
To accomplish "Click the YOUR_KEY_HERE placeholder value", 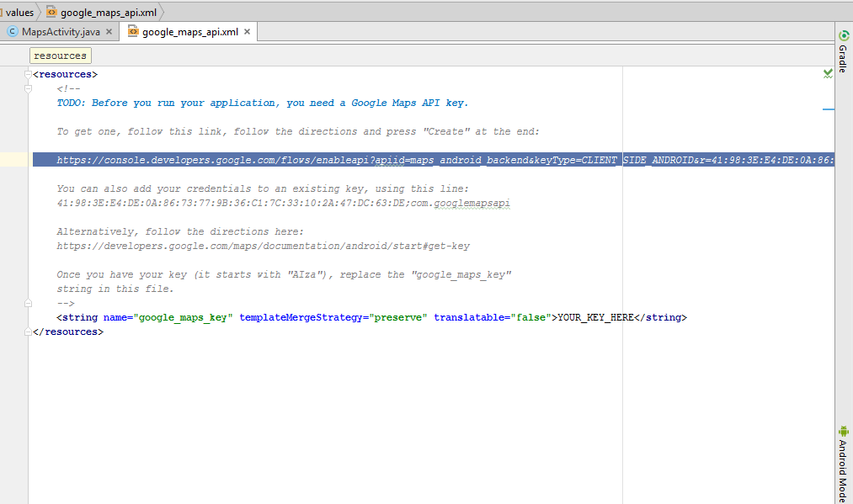I will 595,317.
